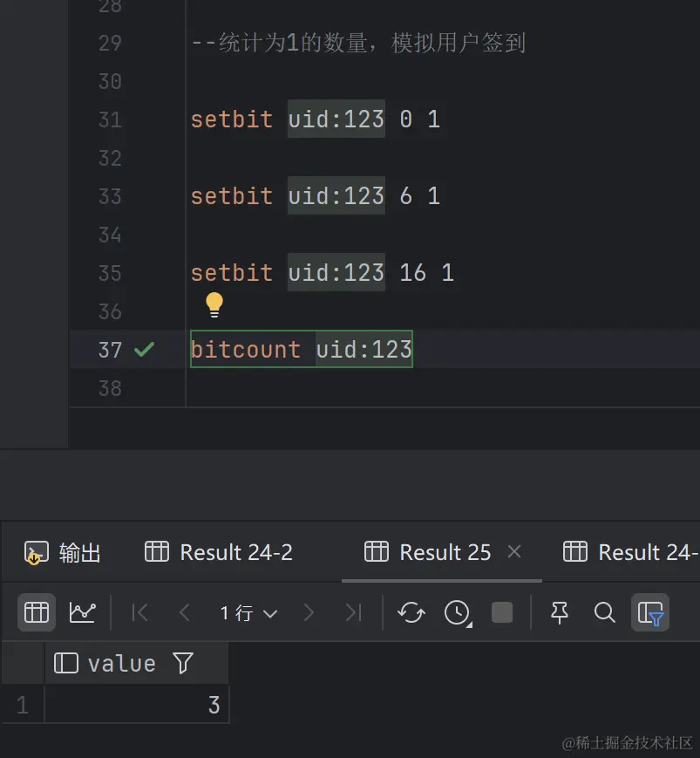The image size is (700, 758).
Task: Switch to chart view of results
Action: click(x=82, y=612)
